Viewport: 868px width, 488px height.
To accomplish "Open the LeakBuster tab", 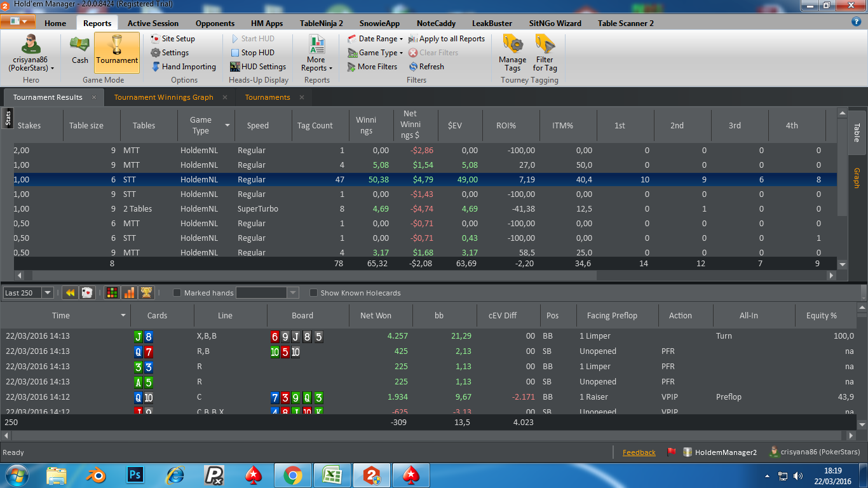I will pyautogui.click(x=492, y=23).
